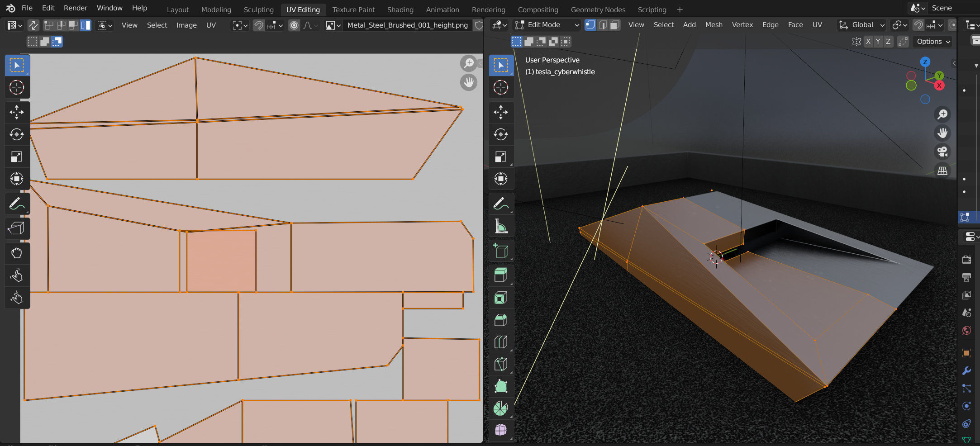This screenshot has height=446, width=980.
Task: Switch to orthographic/perspective view grid button
Action: 942,171
